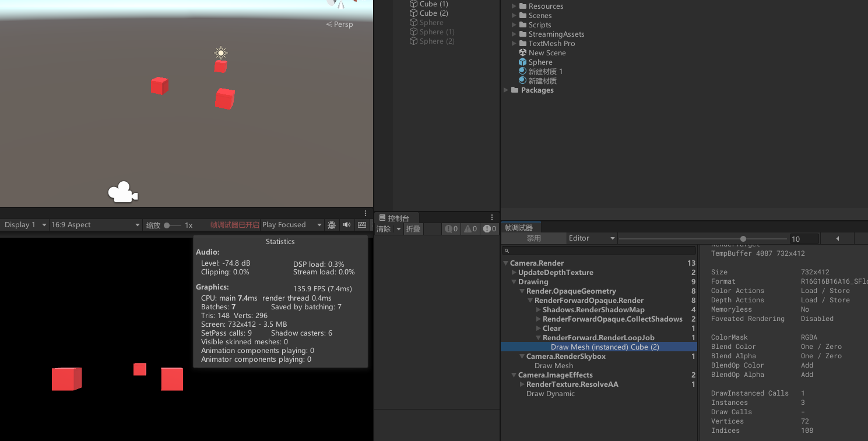This screenshot has width=868, height=441.
Task: Toggle console warning message filter
Action: point(470,229)
